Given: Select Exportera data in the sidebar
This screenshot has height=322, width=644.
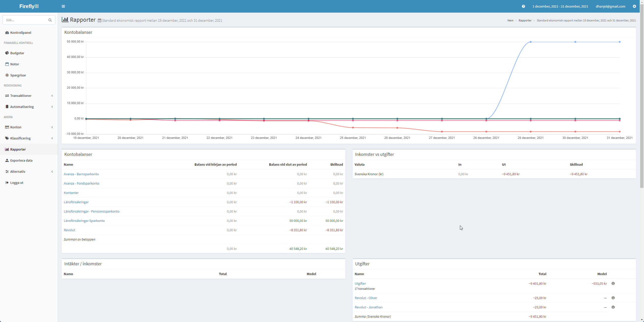Looking at the screenshot, I should pos(21,160).
